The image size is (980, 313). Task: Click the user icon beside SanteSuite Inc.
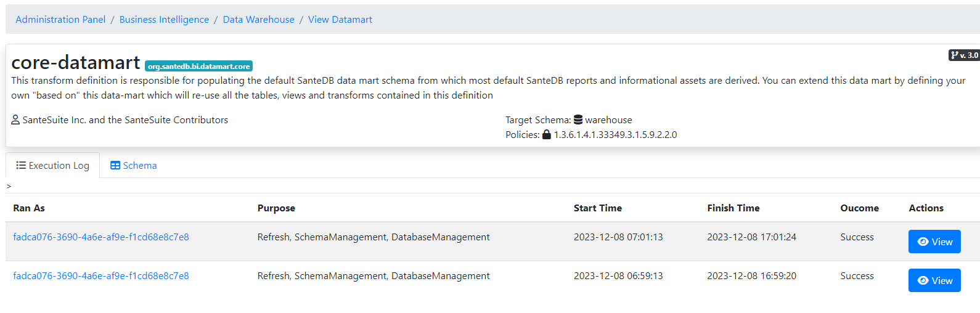[x=15, y=120]
